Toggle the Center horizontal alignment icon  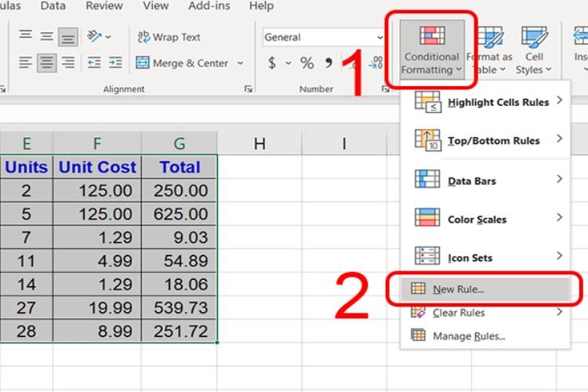47,63
